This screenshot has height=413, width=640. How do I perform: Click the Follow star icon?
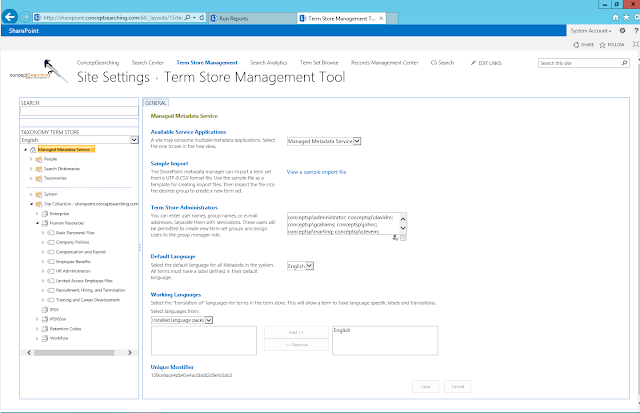[x=602, y=45]
